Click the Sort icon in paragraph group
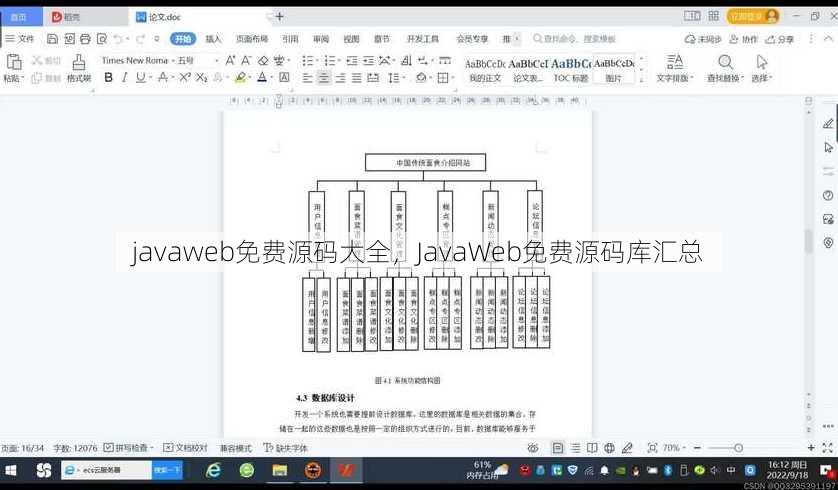The image size is (838, 490). point(406,60)
